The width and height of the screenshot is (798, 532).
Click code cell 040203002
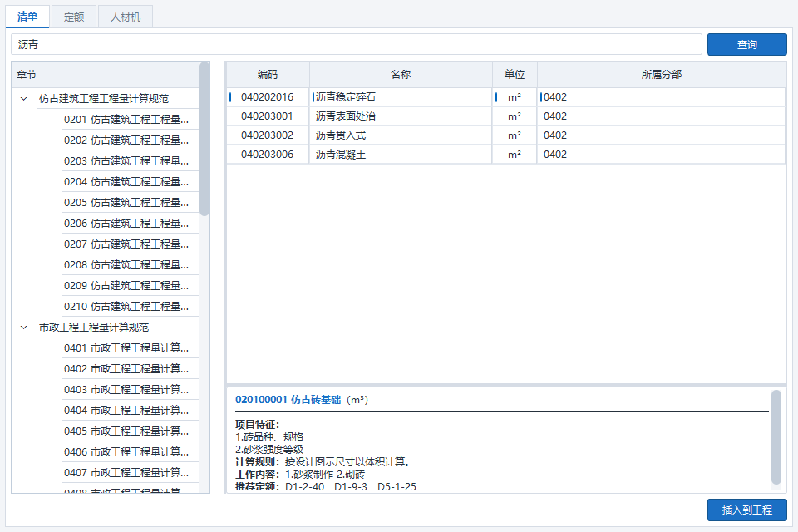coord(267,135)
